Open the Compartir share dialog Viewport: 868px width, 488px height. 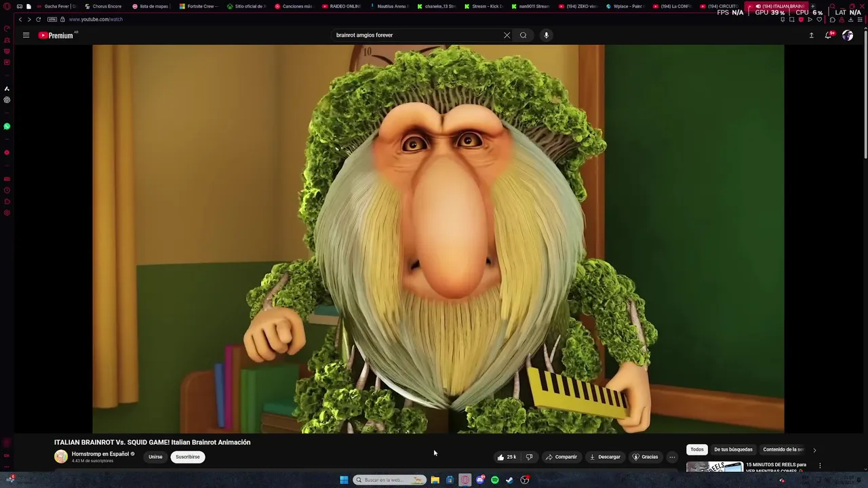[x=561, y=457]
